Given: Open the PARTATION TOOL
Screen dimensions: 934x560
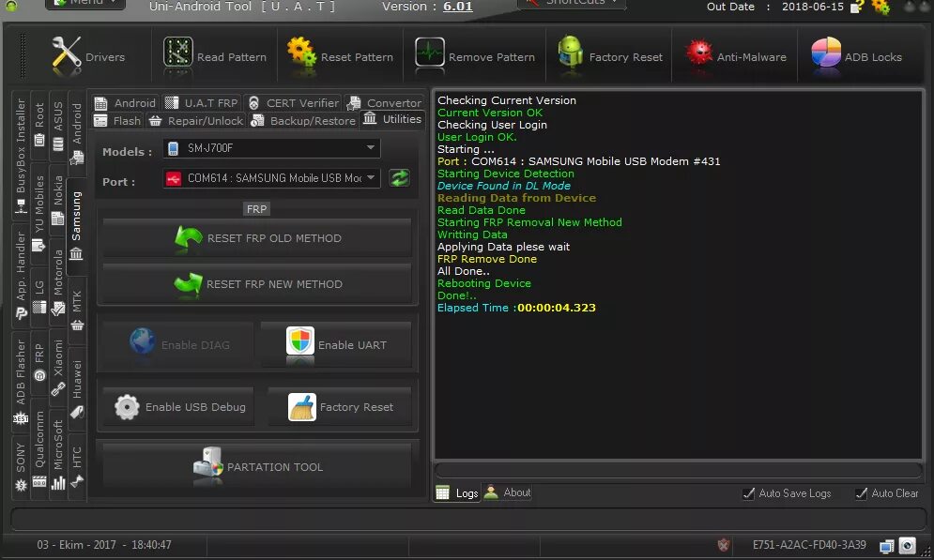Looking at the screenshot, I should pyautogui.click(x=257, y=467).
